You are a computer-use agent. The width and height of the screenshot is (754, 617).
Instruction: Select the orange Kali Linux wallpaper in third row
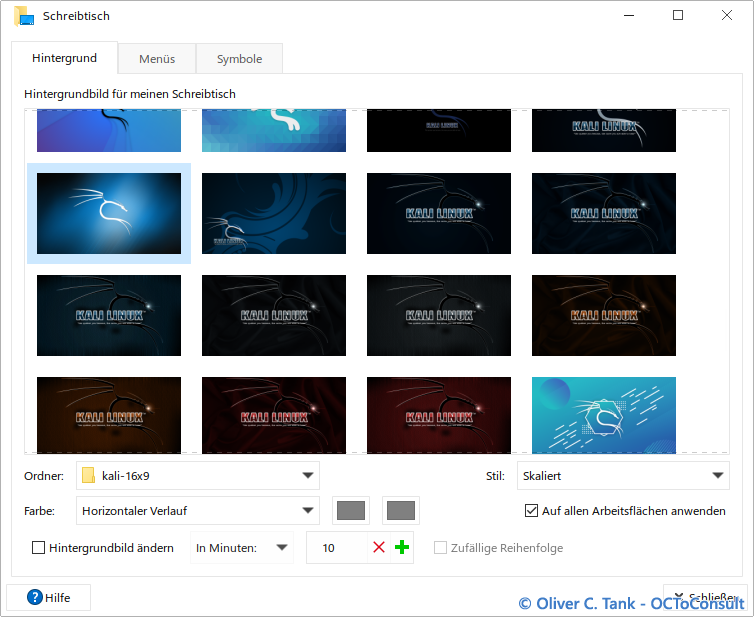[603, 315]
